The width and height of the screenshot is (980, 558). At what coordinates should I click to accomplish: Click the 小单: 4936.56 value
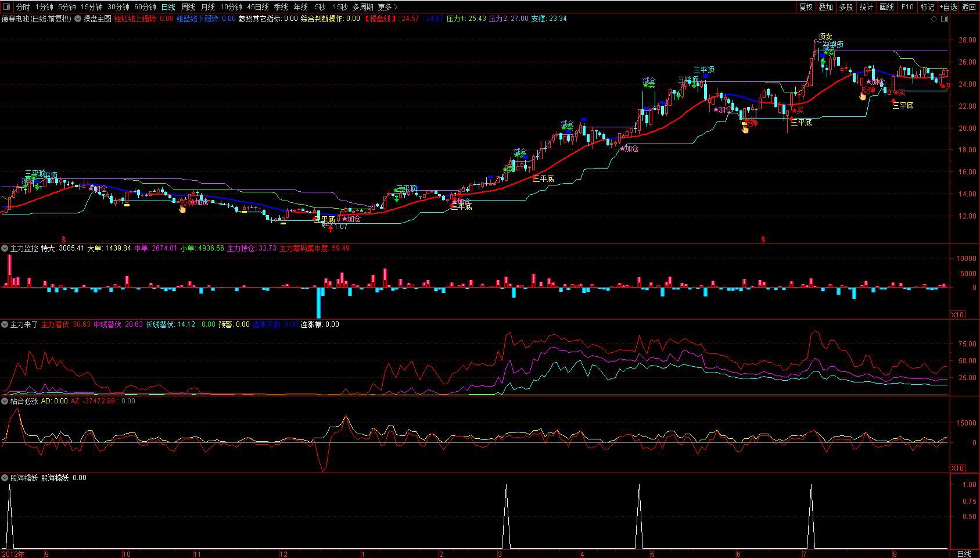point(202,248)
